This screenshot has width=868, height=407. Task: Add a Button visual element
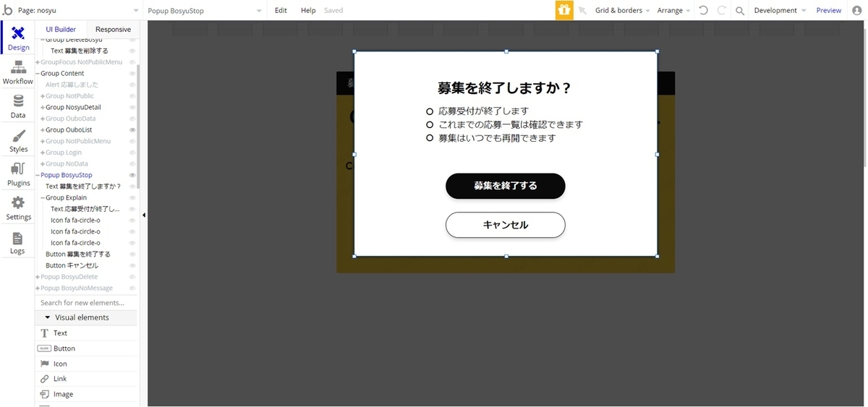click(86, 348)
